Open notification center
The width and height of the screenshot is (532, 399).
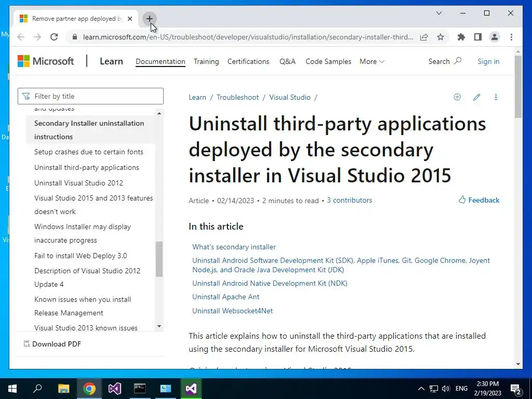516,389
